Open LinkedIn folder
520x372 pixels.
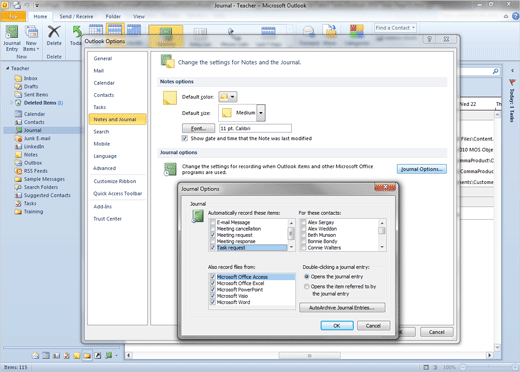34,147
